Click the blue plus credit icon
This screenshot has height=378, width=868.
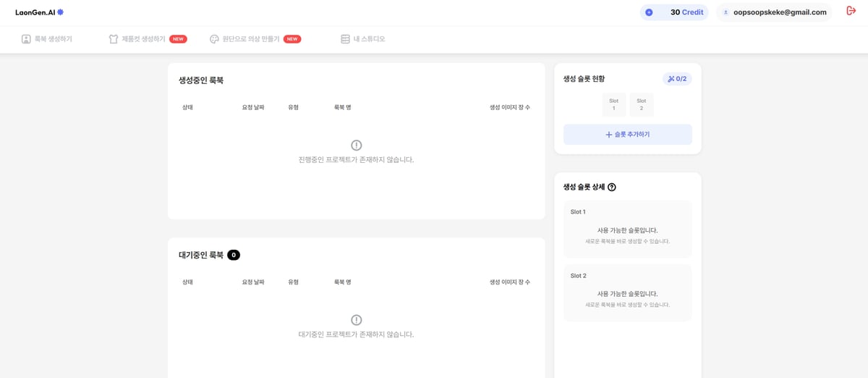649,12
